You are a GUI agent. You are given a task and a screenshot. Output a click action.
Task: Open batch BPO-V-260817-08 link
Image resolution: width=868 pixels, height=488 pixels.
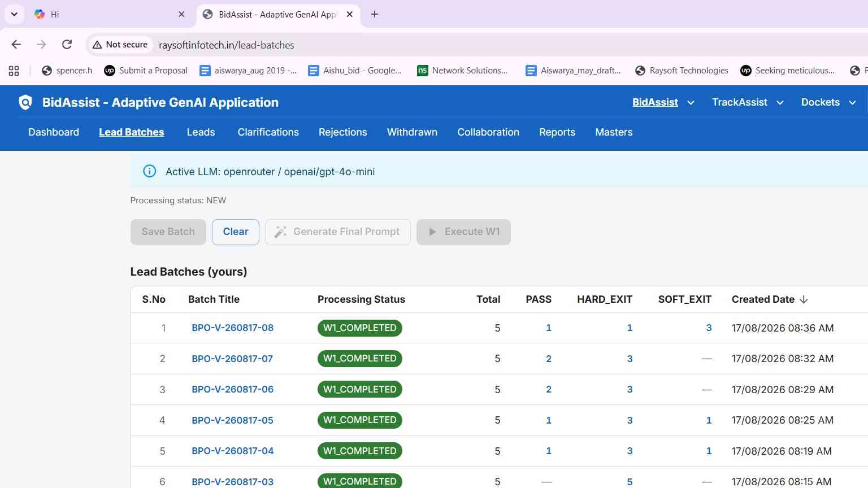click(232, 328)
